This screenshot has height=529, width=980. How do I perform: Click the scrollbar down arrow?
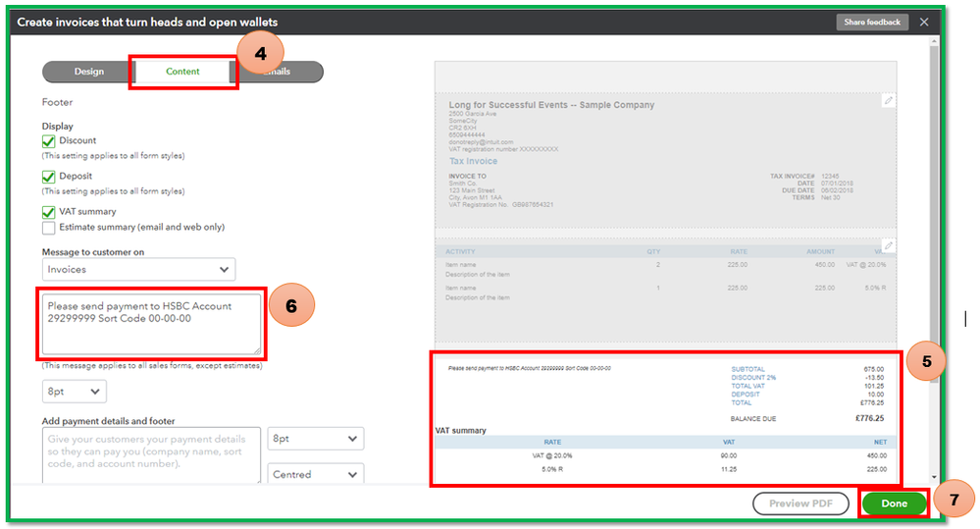click(934, 477)
